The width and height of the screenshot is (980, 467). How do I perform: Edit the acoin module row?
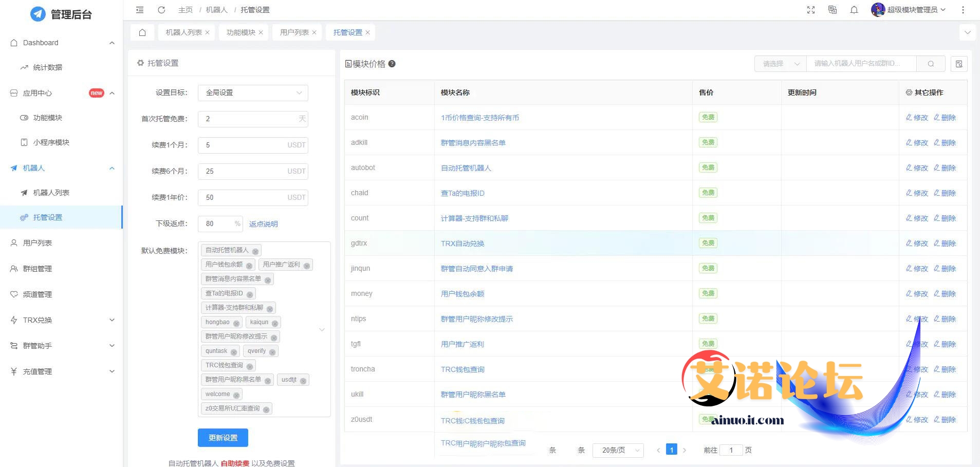coord(917,118)
